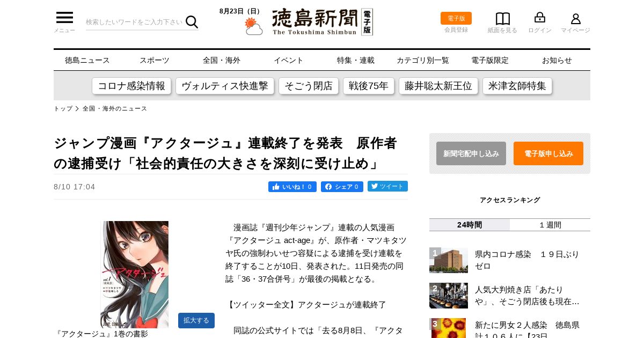
Task: Open the スポーツ menu
Action: (155, 60)
